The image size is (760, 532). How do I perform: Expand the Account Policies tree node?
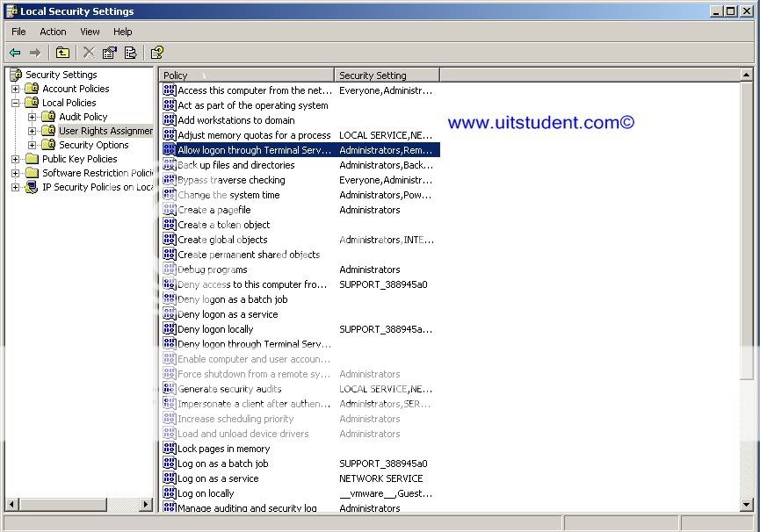tap(15, 89)
